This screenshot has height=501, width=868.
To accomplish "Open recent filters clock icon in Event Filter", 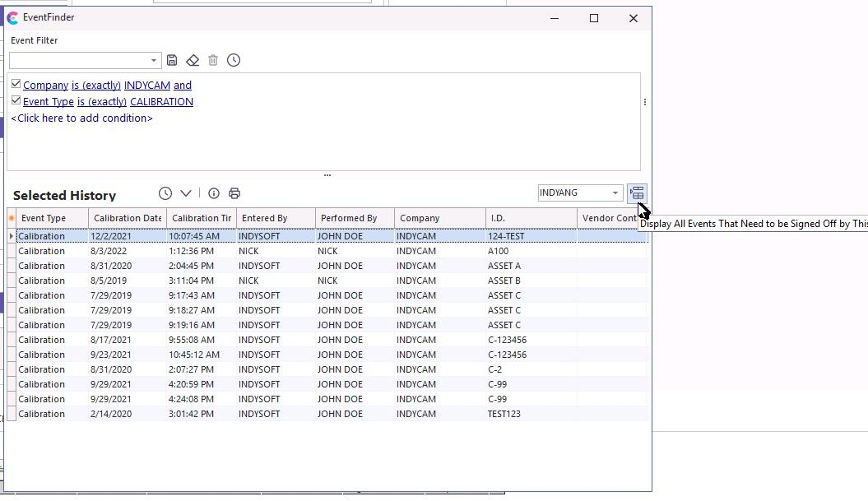I will [x=234, y=60].
